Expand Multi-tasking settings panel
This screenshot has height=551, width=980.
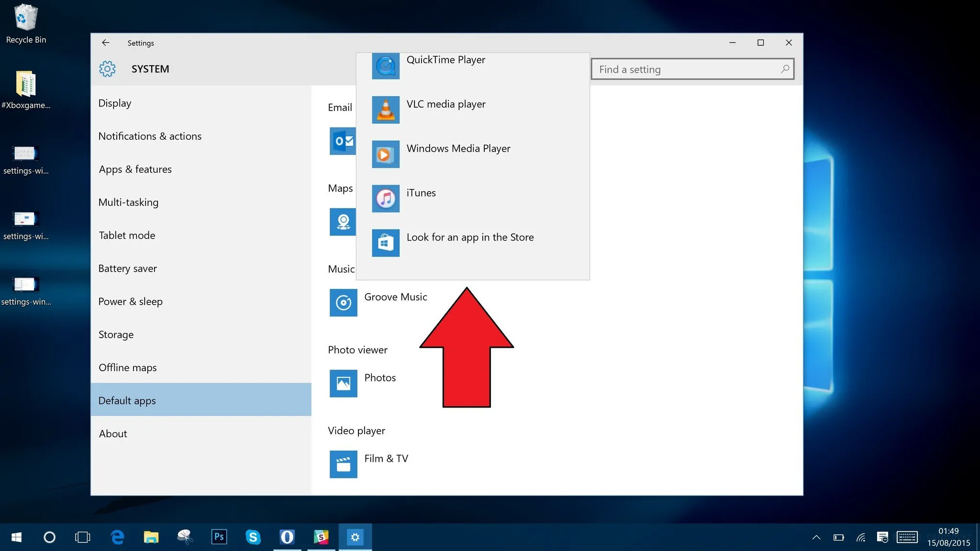128,202
